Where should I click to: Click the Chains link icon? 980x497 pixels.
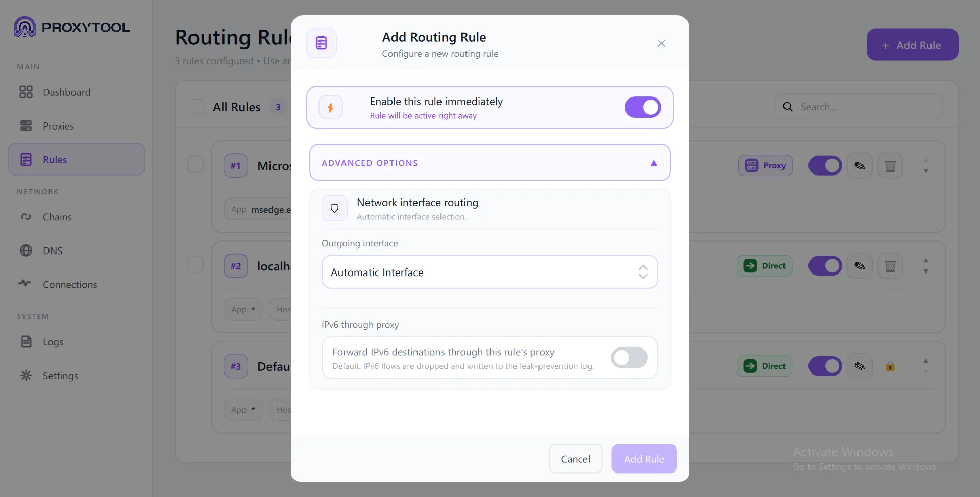[26, 217]
